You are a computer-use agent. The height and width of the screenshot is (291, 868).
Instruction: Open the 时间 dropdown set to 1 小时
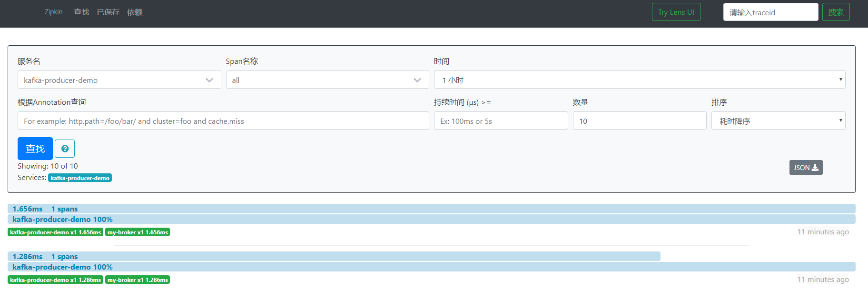point(639,80)
